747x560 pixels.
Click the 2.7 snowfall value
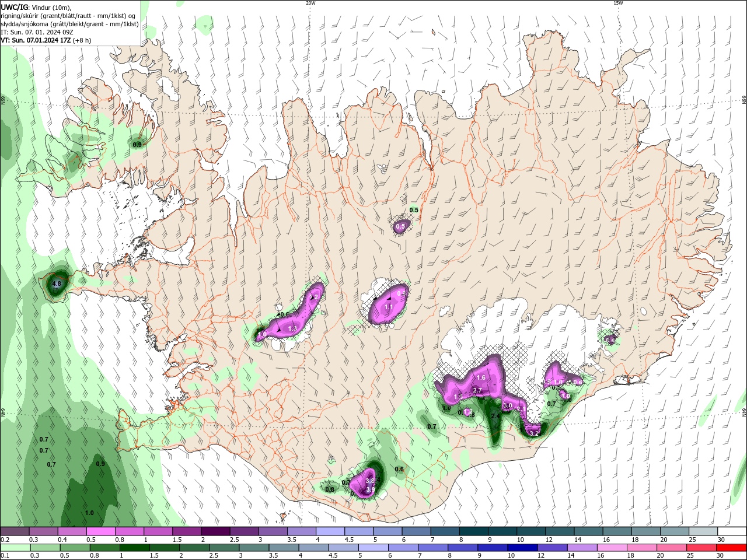[x=477, y=390]
